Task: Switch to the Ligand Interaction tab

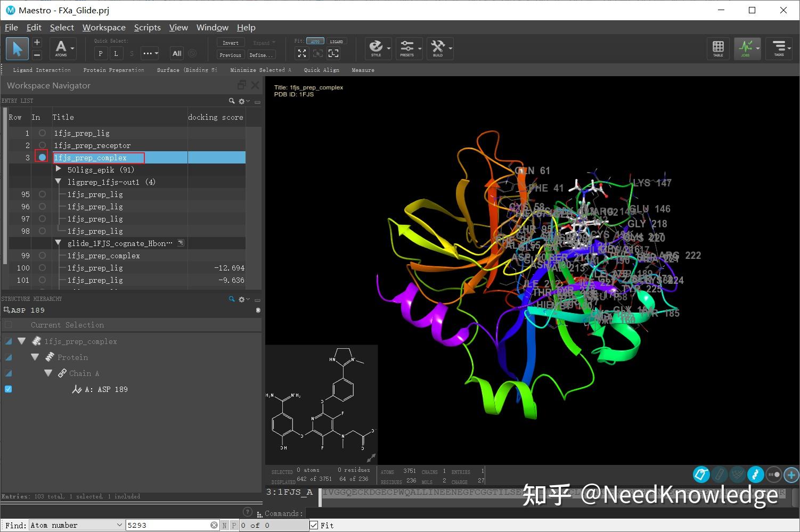Action: pos(42,70)
